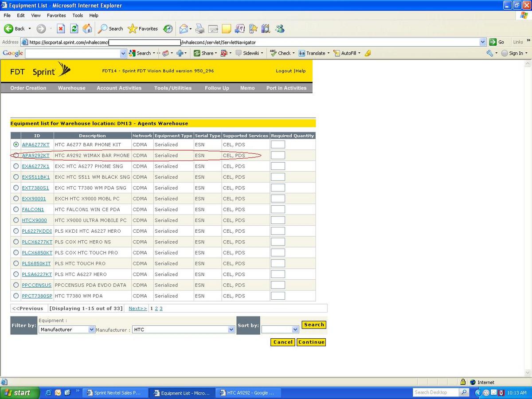Click Required Quantity field for APA6277KT
This screenshot has width=532, height=399.
pos(278,145)
